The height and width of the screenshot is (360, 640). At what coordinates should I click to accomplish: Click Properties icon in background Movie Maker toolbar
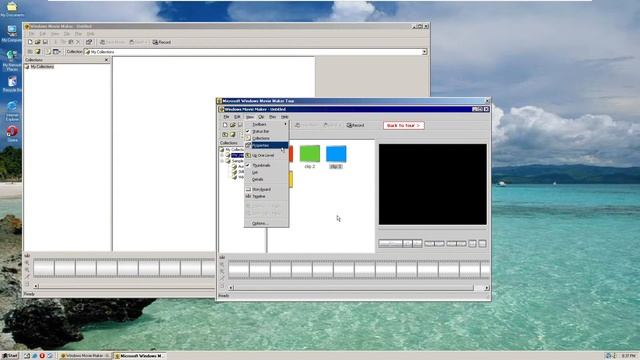coord(89,42)
